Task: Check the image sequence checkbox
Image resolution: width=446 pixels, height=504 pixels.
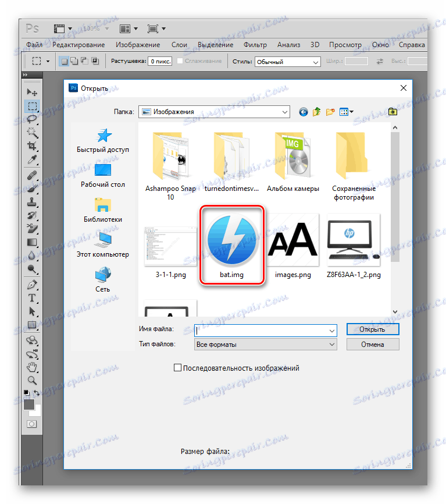Action: click(x=177, y=368)
